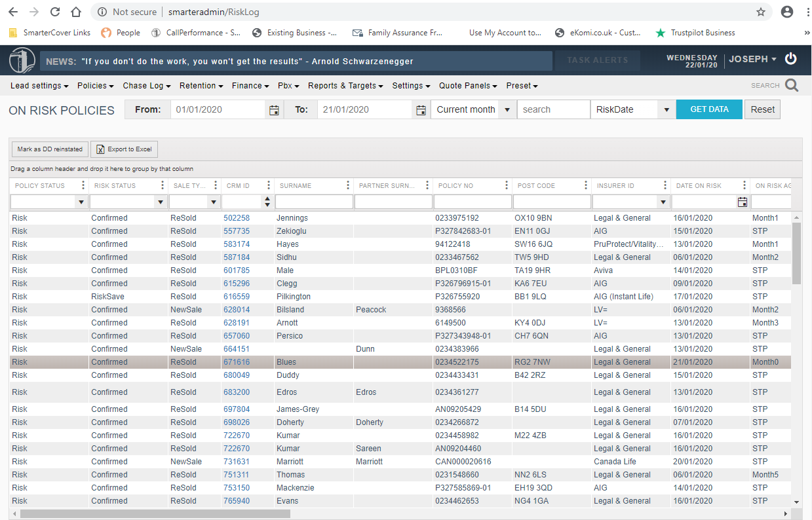Open the Reports & Targets menu
812x520 pixels.
(346, 86)
